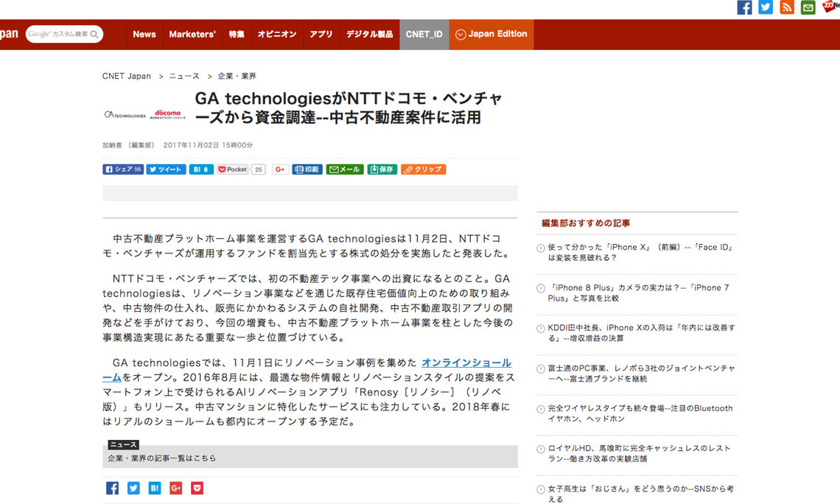Open the Twitter icon at top right
This screenshot has width=840, height=504.
765,7
